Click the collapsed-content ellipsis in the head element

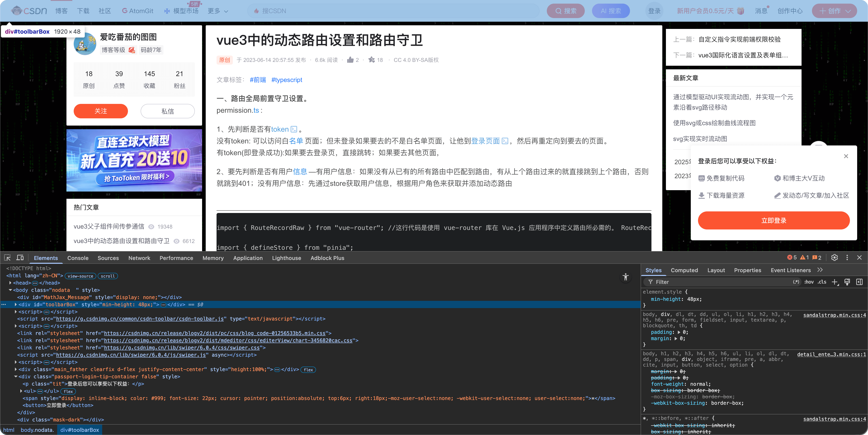pyautogui.click(x=35, y=283)
